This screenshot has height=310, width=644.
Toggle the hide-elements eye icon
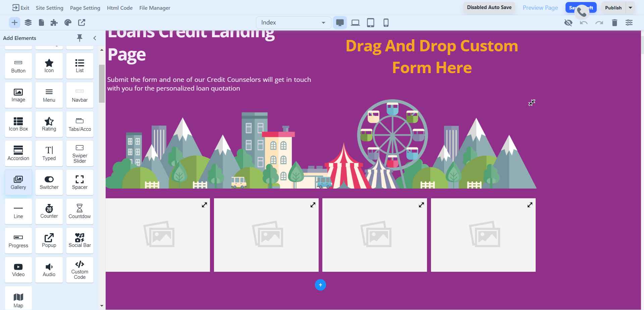tap(568, 22)
